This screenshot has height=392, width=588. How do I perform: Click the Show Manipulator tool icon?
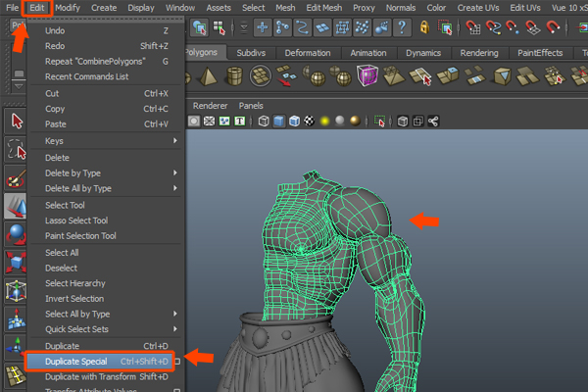click(16, 347)
